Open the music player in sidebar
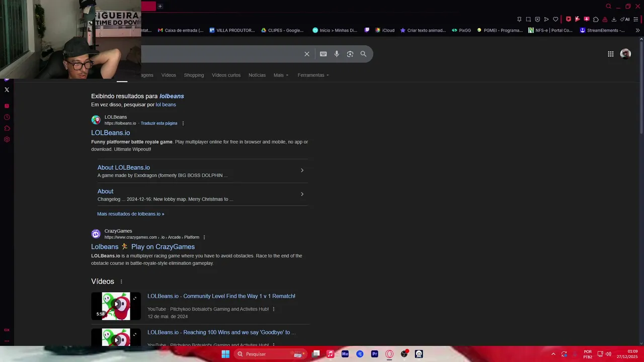 tap(7, 106)
